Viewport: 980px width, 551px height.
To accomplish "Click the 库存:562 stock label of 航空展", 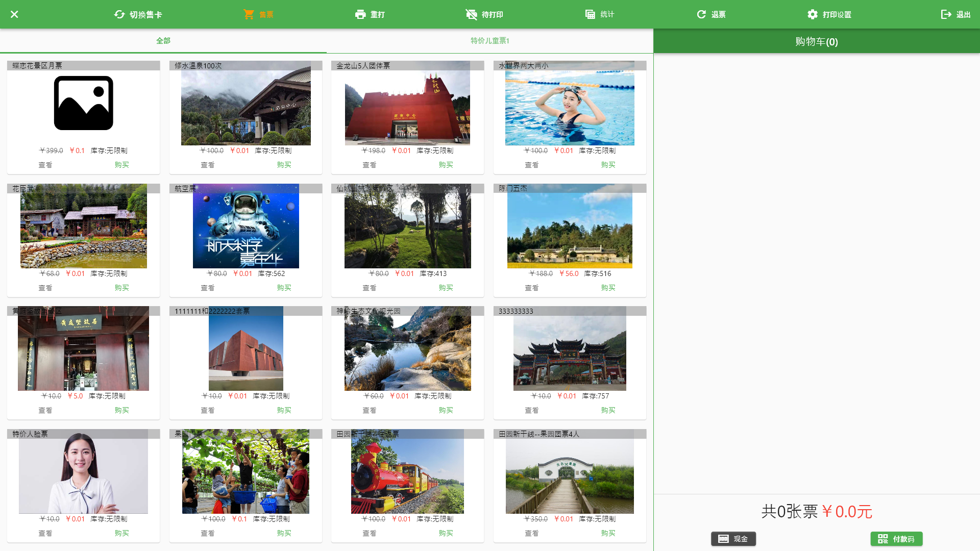I will click(x=272, y=273).
